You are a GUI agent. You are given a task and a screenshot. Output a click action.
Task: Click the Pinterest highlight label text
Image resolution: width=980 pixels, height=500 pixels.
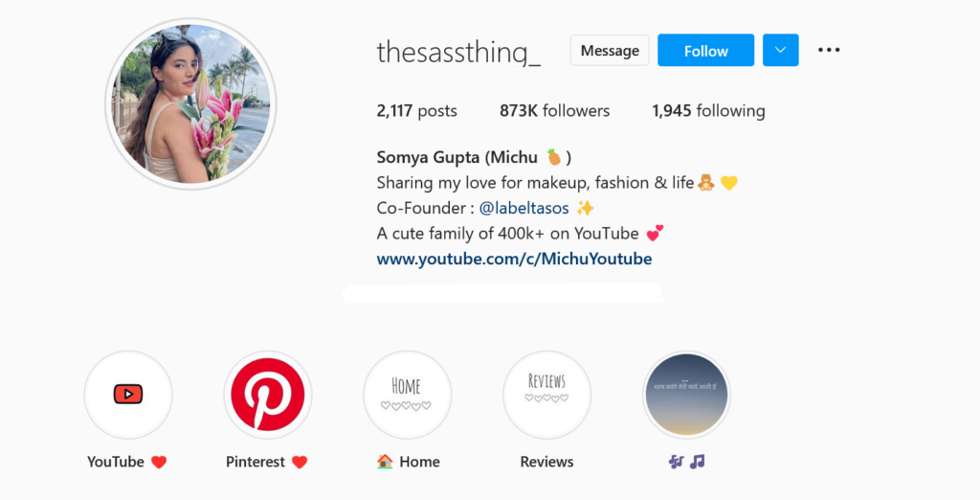coord(256,462)
